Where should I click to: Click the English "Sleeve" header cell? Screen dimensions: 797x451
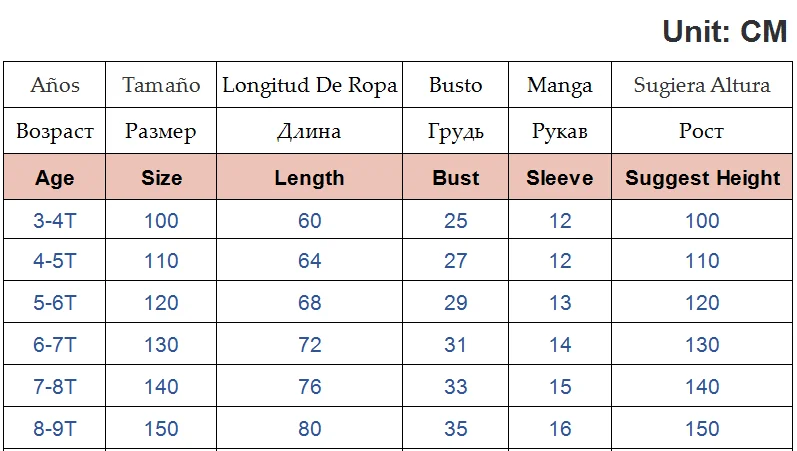click(560, 178)
